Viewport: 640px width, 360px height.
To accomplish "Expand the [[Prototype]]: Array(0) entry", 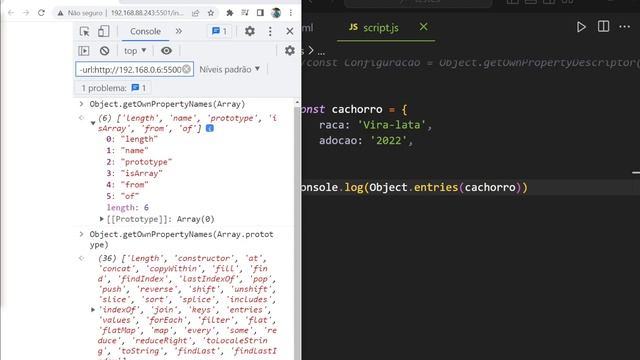I will pyautogui.click(x=102, y=219).
